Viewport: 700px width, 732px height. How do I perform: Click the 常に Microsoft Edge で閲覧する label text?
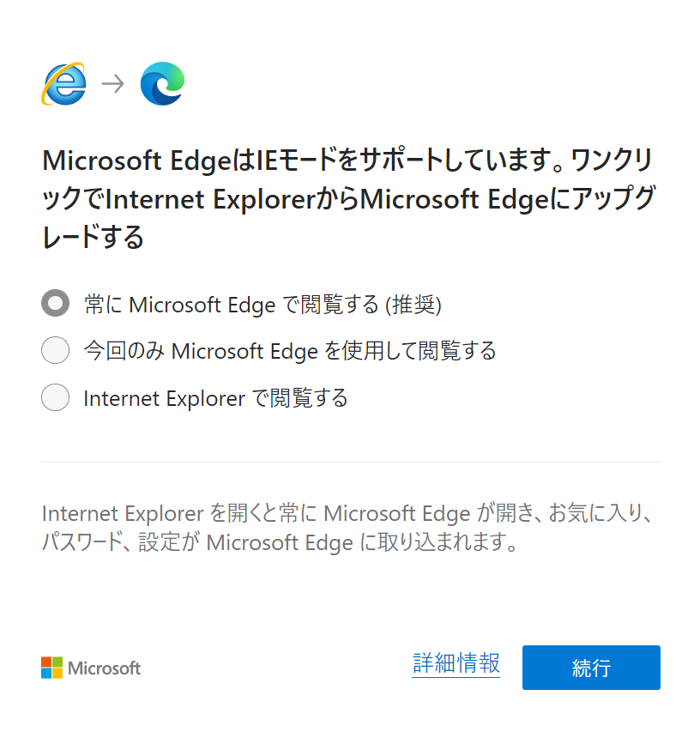(x=232, y=304)
